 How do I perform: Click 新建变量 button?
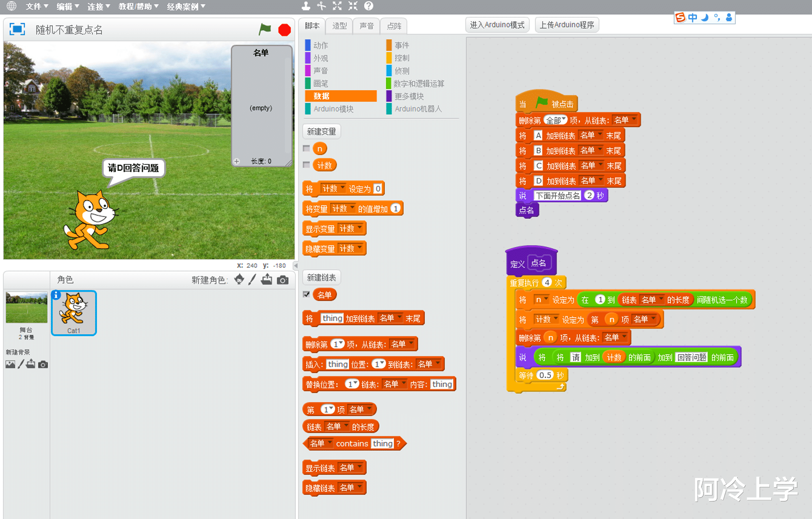pos(322,131)
